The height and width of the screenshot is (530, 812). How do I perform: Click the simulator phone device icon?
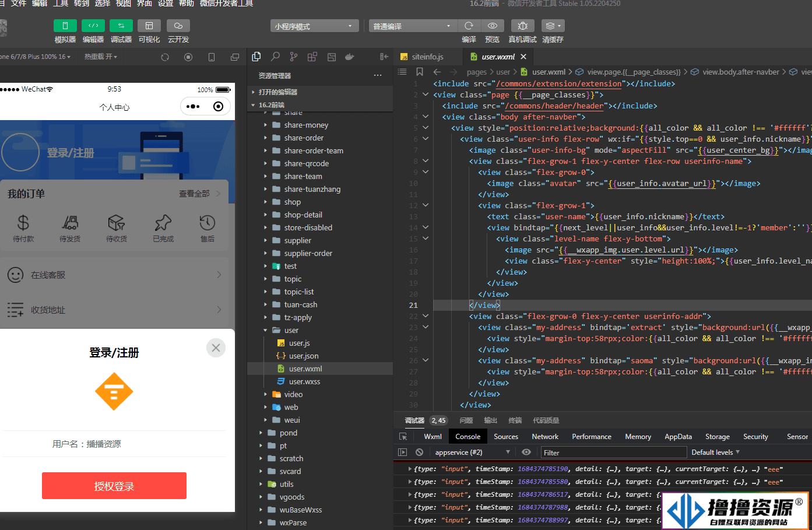click(212, 57)
